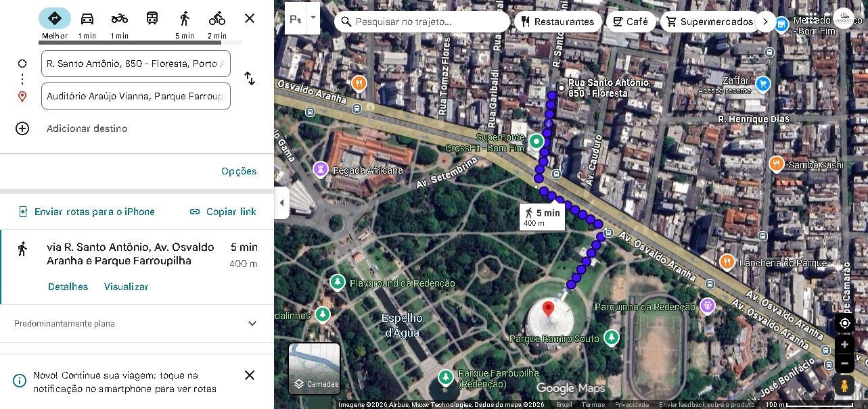Choose the motorcycle route mode
868x409 pixels.
(119, 18)
